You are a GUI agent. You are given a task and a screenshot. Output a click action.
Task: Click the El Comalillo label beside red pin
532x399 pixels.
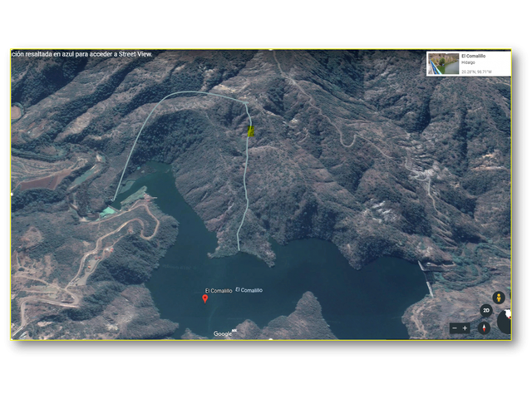pos(219,291)
